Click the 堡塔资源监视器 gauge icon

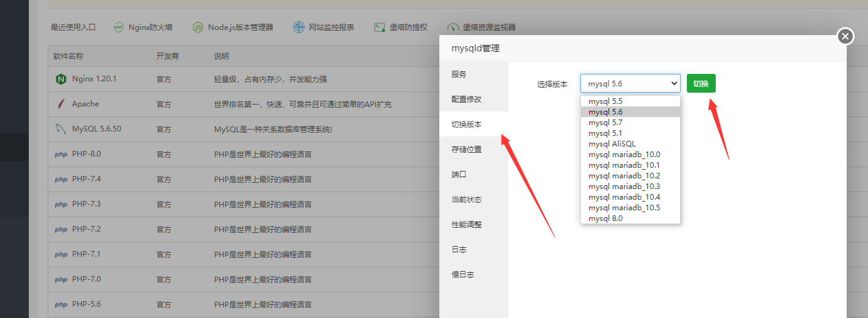pos(453,28)
